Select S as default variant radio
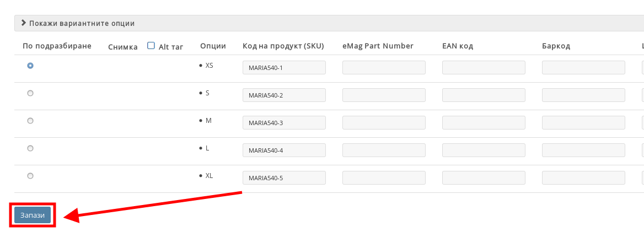The width and height of the screenshot is (644, 237). [x=30, y=93]
